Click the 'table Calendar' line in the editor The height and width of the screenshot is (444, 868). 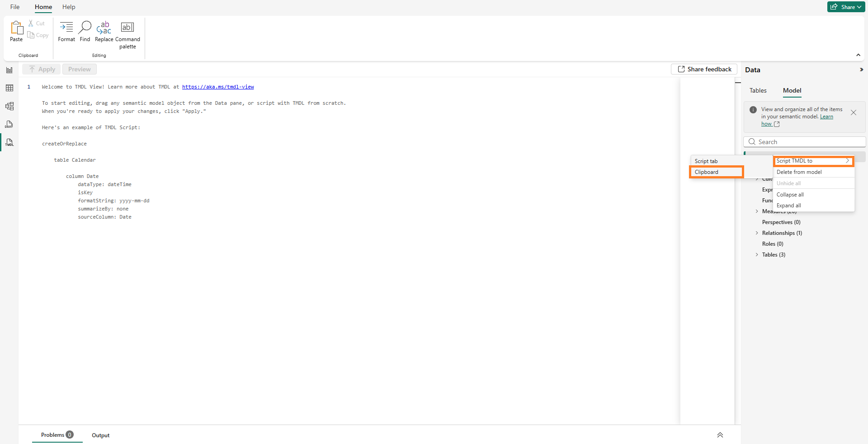tap(75, 160)
